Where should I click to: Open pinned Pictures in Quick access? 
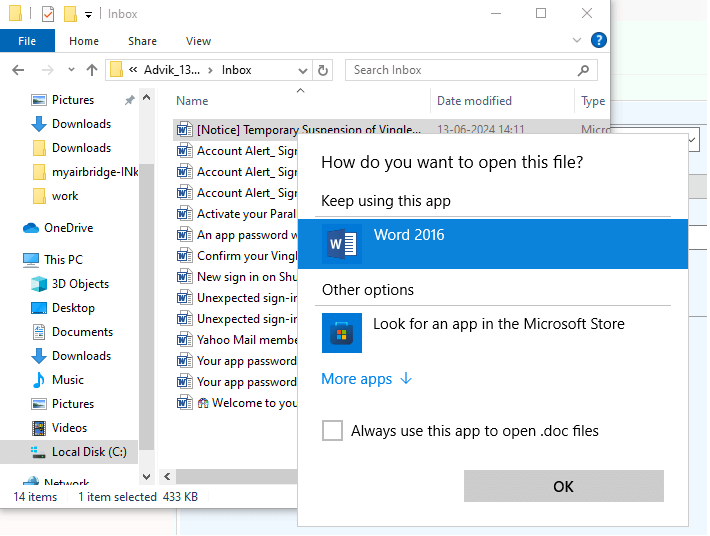pyautogui.click(x=72, y=100)
